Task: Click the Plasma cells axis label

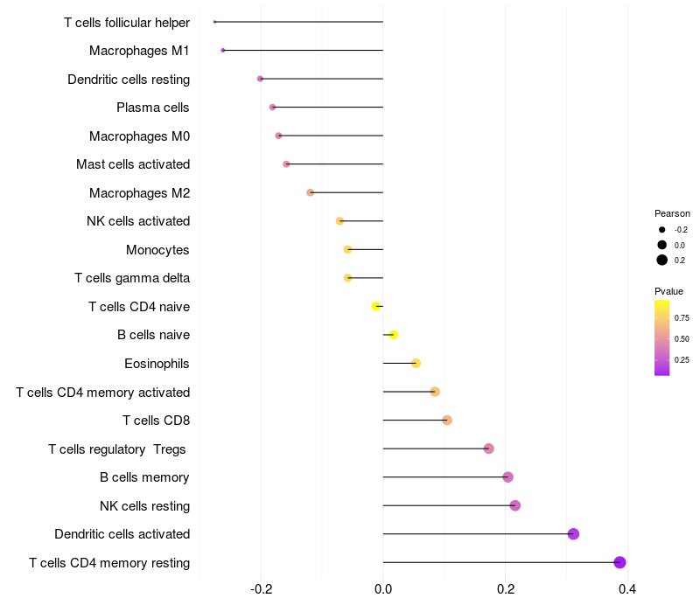Action: (153, 108)
